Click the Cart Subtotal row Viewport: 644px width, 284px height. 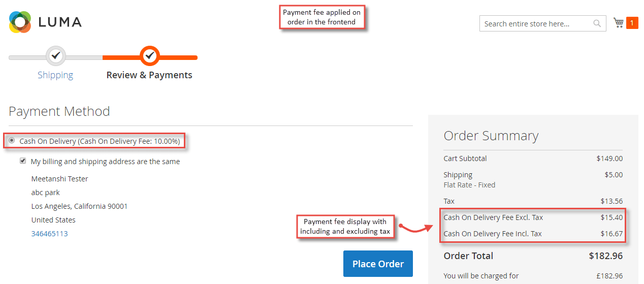533,159
